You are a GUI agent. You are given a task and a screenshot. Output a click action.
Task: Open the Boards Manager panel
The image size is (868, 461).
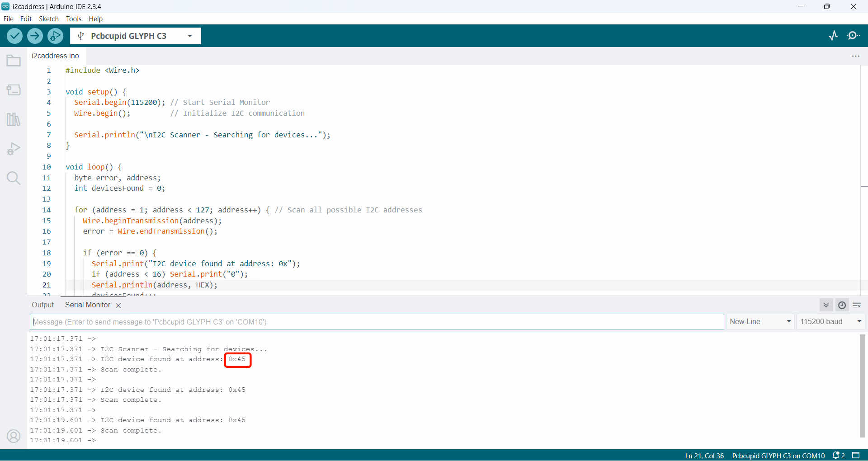13,89
